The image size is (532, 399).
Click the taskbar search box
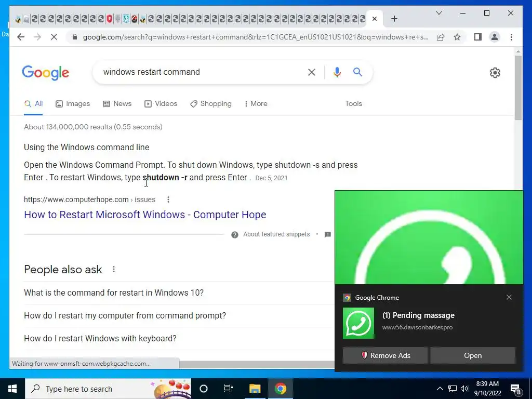108,389
